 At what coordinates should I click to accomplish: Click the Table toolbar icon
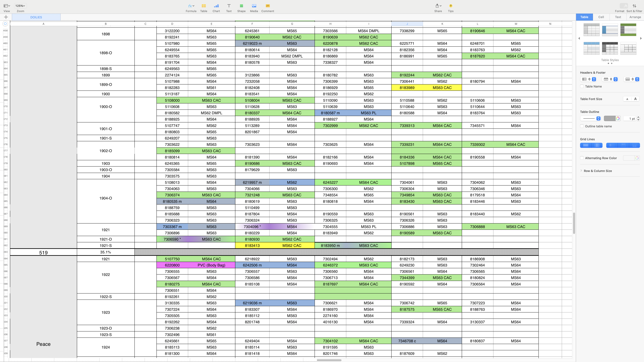204,6
